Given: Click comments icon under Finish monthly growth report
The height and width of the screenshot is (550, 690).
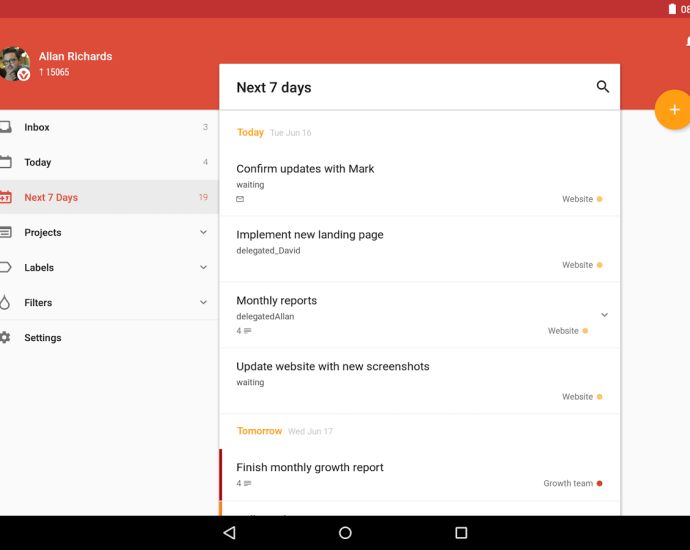Looking at the screenshot, I should pos(248,483).
